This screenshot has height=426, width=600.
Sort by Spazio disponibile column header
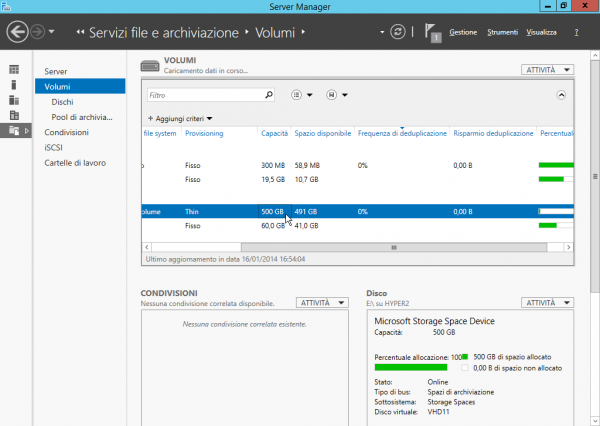point(323,133)
